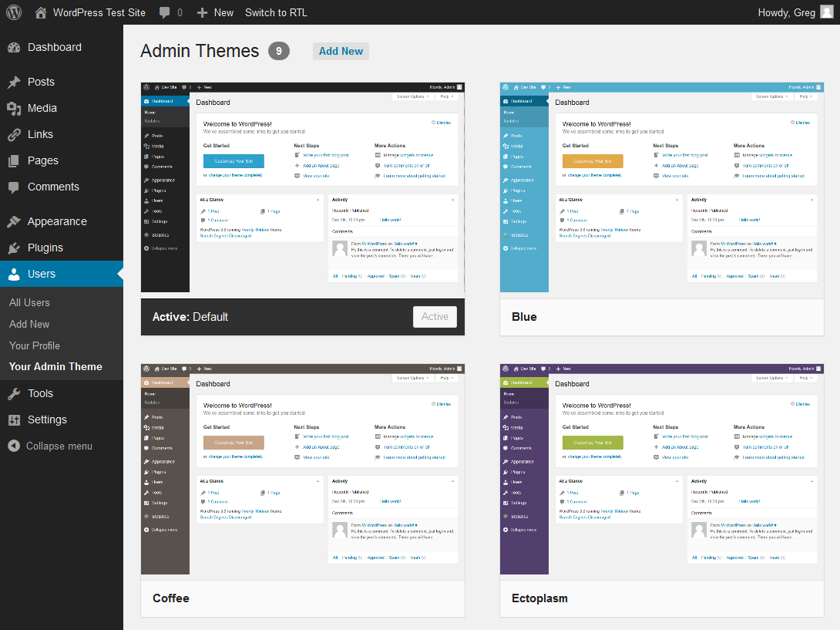This screenshot has width=840, height=630.
Task: Click the plus icon beside New
Action: click(x=202, y=13)
